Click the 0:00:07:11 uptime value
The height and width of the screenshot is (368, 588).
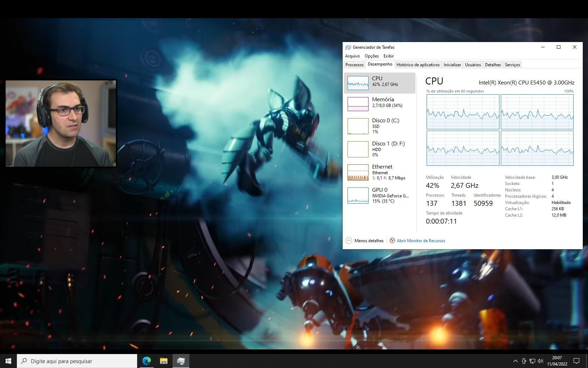tap(441, 221)
